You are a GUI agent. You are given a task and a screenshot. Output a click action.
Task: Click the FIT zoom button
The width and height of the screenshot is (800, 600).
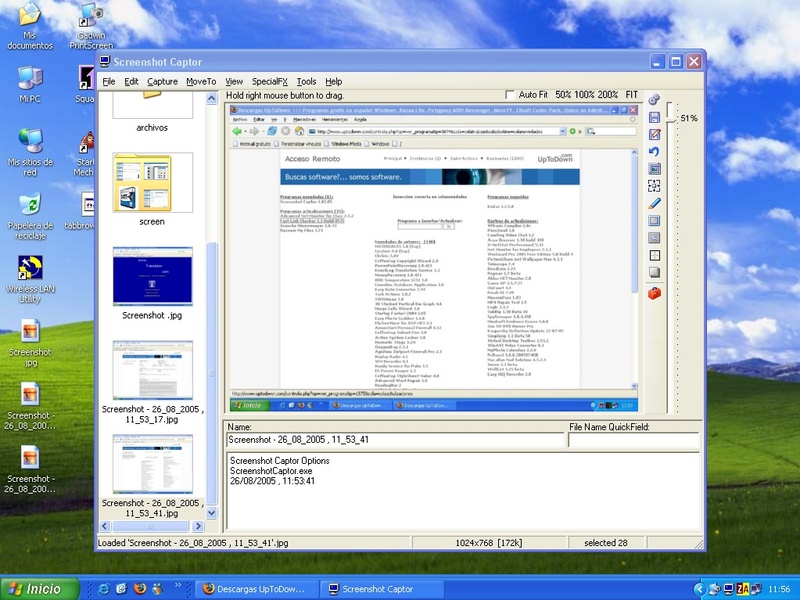tap(632, 95)
